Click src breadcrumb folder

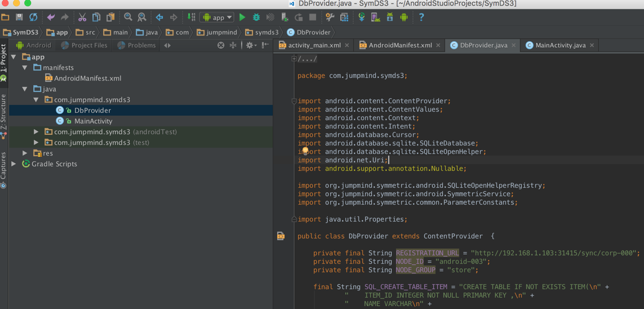pos(86,33)
